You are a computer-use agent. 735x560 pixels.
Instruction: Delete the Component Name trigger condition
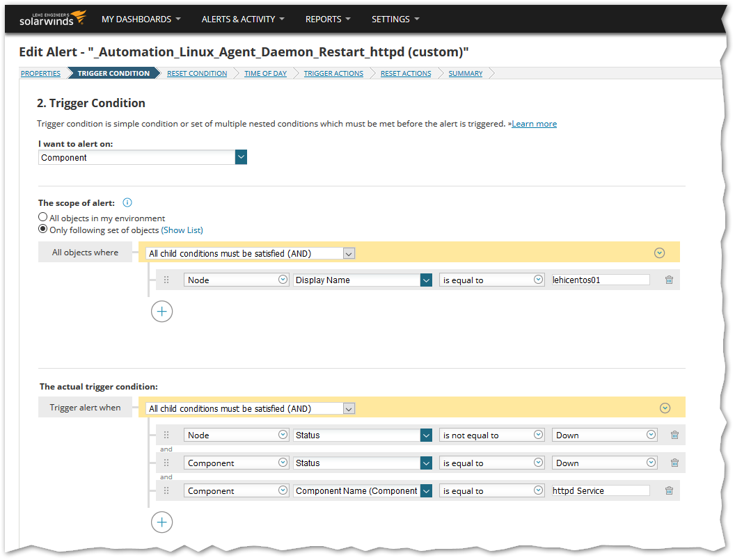coord(669,490)
